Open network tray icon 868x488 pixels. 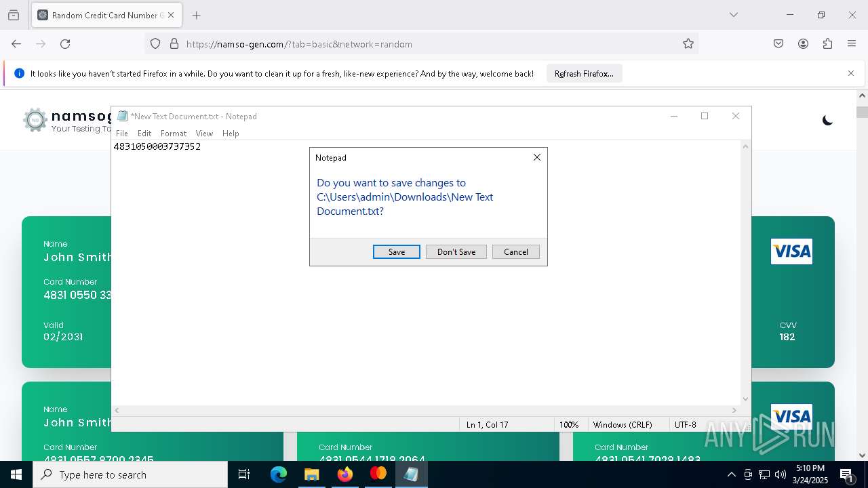point(764,474)
